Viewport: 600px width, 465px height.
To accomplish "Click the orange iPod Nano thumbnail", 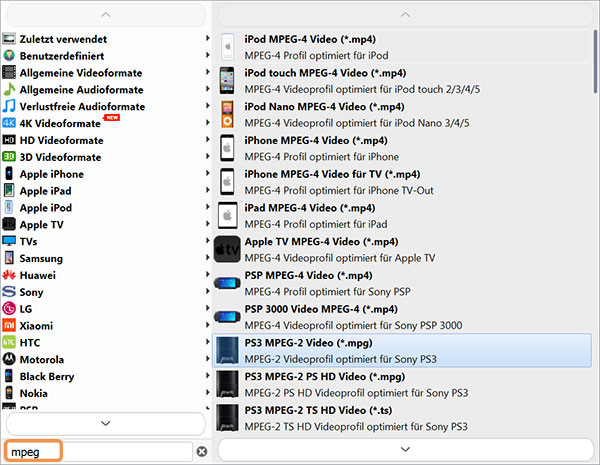I will [227, 114].
